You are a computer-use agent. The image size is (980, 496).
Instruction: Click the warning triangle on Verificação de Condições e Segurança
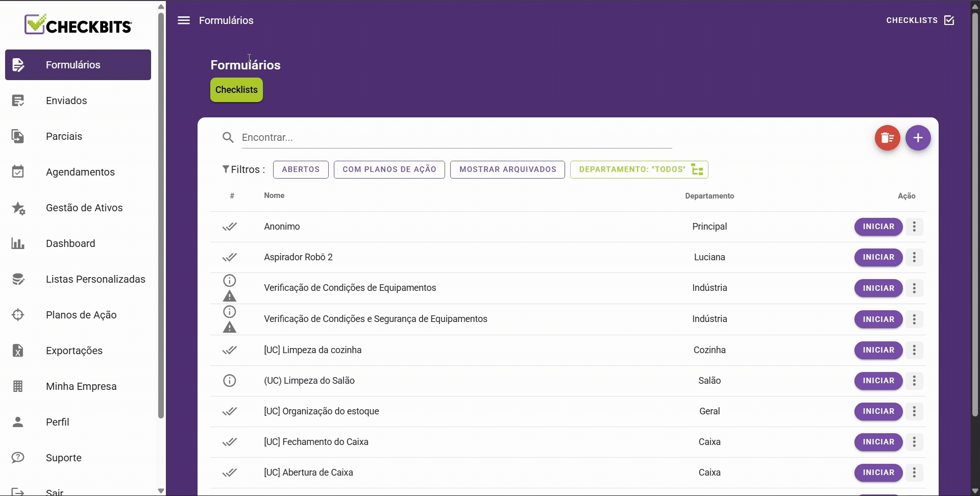(230, 328)
